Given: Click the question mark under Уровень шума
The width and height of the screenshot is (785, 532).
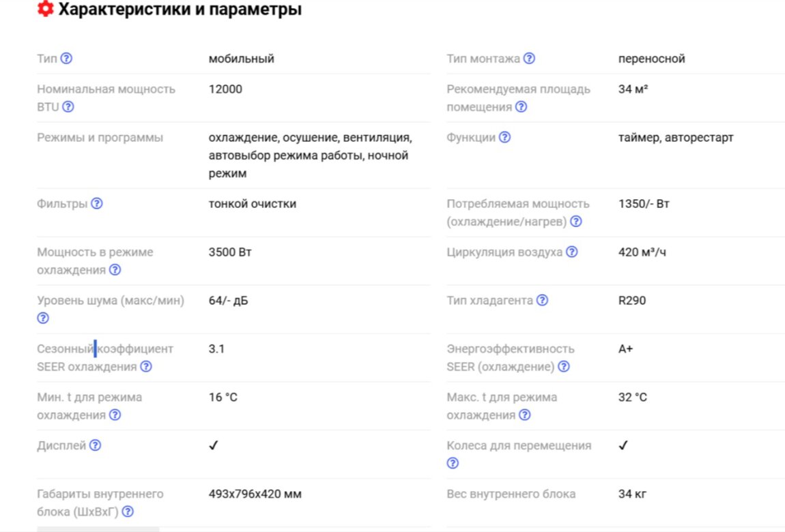Looking at the screenshot, I should [43, 318].
